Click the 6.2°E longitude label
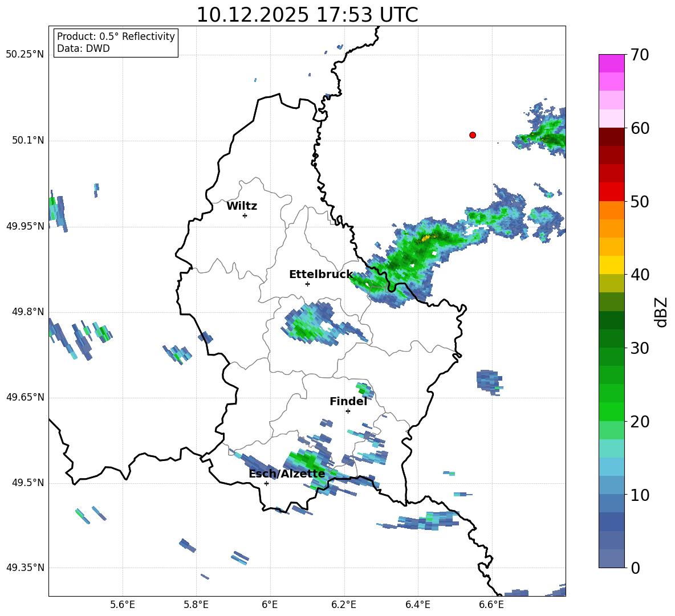This screenshot has height=616, width=675. tap(344, 605)
